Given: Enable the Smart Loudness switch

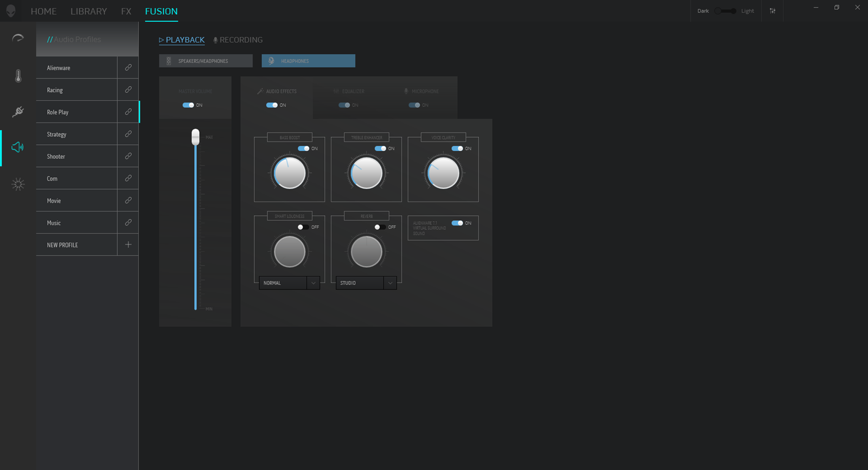Looking at the screenshot, I should point(303,227).
